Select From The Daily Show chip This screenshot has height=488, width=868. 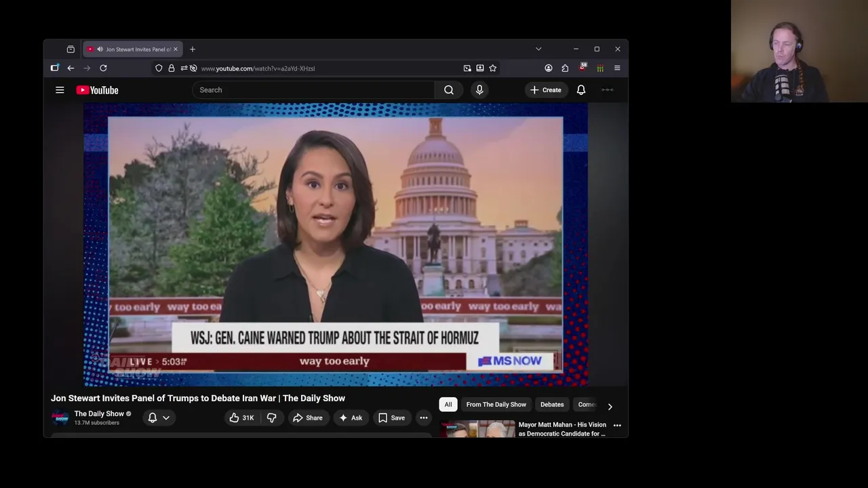(x=496, y=405)
